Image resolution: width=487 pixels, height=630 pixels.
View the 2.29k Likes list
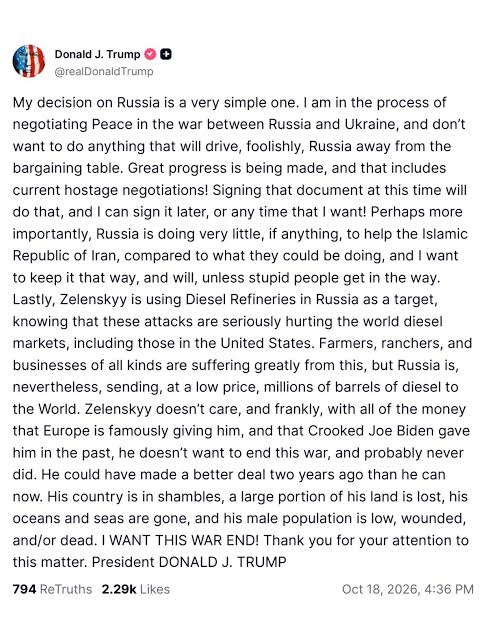point(136,589)
